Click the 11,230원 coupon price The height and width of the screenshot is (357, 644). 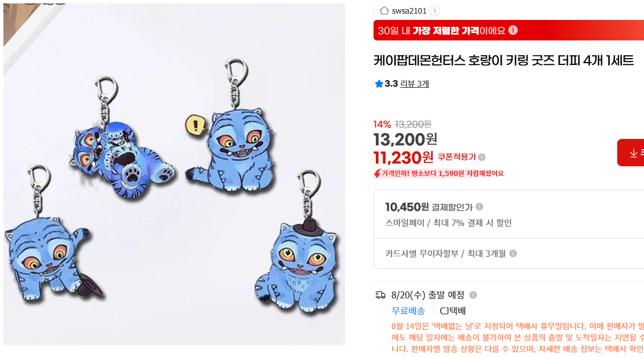403,157
